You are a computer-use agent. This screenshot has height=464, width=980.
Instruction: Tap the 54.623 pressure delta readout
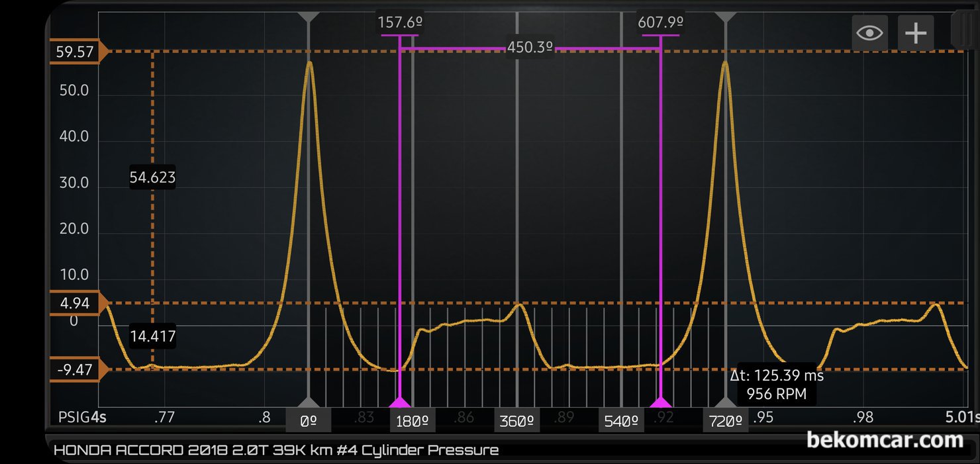(x=152, y=177)
